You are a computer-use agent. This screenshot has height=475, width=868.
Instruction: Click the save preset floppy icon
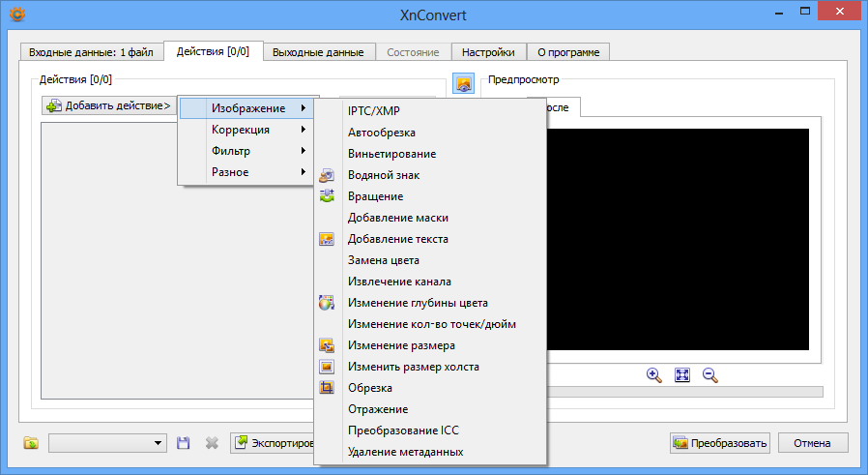pyautogui.click(x=184, y=443)
